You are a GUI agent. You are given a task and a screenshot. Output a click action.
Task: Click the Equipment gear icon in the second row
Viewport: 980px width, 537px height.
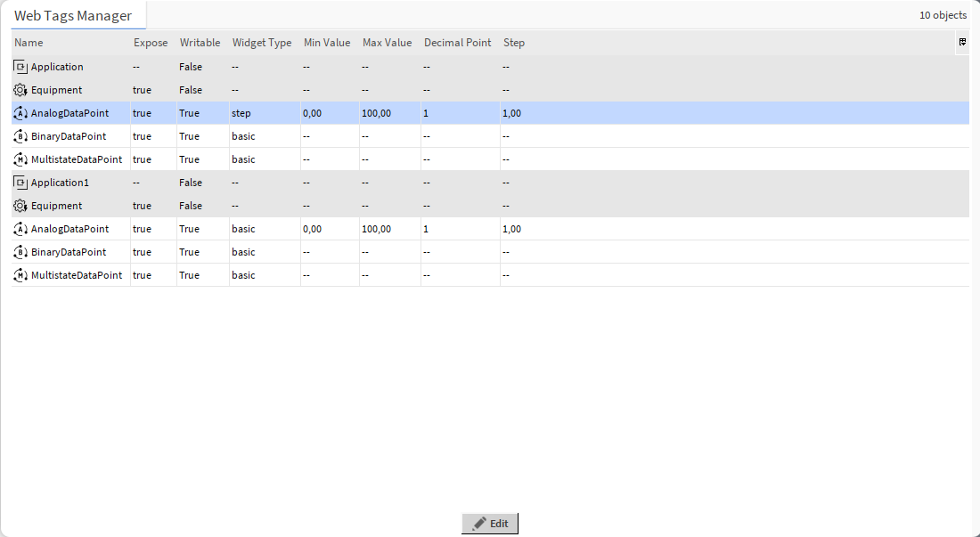point(20,89)
